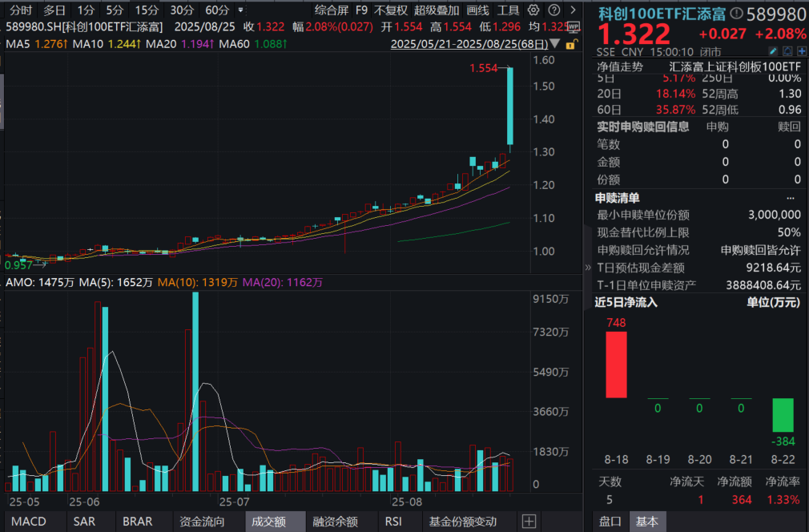Open the WP trading monitor icon
Screen dimensions: 809x532
pos(574,26)
